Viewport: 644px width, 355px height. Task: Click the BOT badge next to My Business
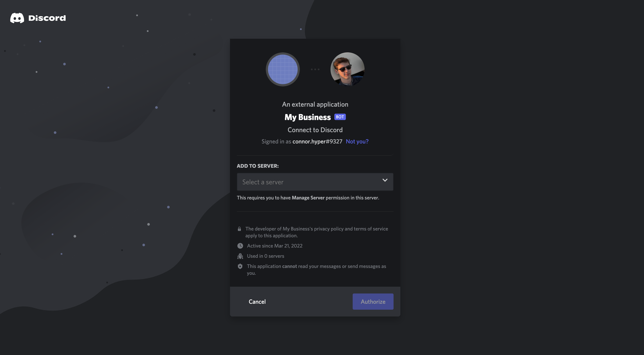pyautogui.click(x=340, y=117)
